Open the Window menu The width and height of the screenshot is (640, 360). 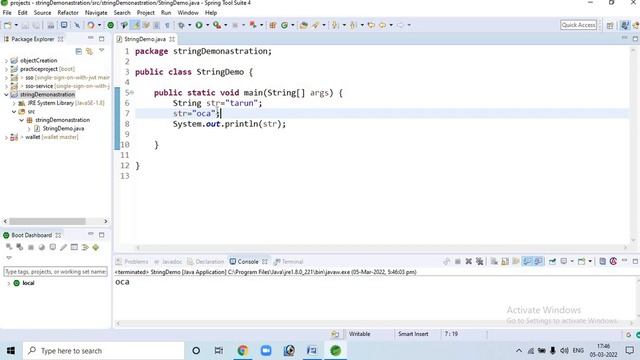pyautogui.click(x=188, y=13)
